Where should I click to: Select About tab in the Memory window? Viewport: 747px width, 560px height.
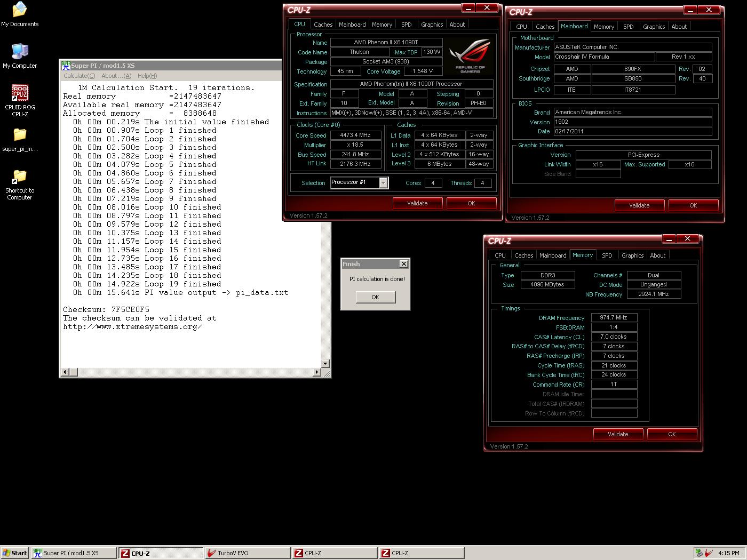point(657,255)
